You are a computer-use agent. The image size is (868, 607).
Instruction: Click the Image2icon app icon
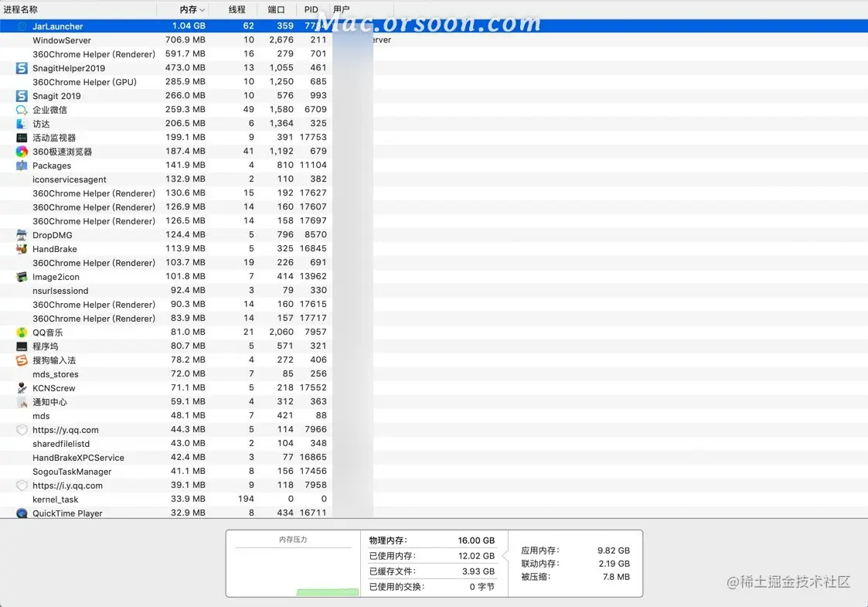tap(22, 276)
